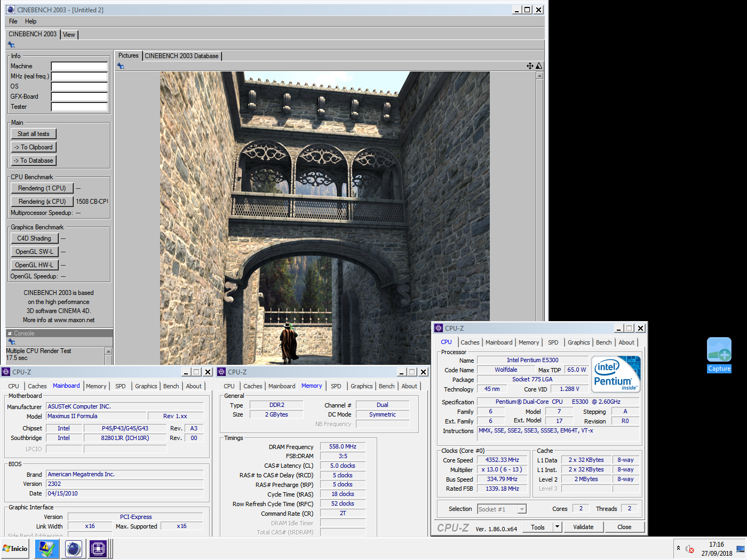This screenshot has width=747, height=560.
Task: Click the To Clipboard button
Action: [34, 147]
